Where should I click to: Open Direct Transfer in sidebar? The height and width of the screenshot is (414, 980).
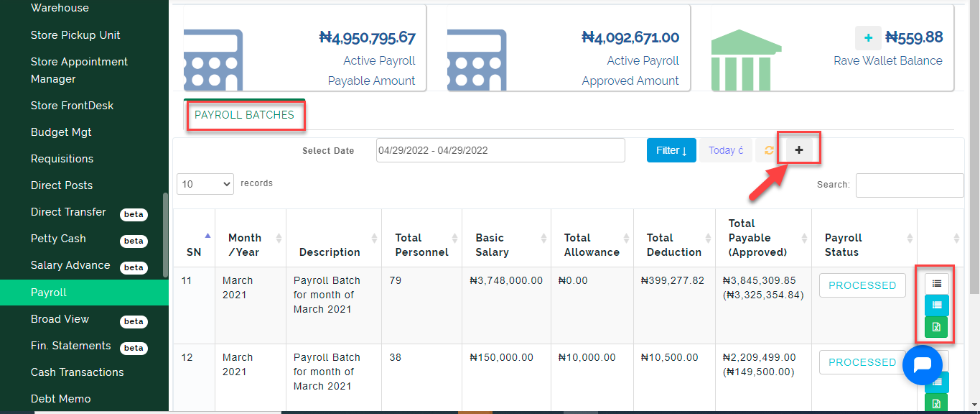(x=68, y=212)
